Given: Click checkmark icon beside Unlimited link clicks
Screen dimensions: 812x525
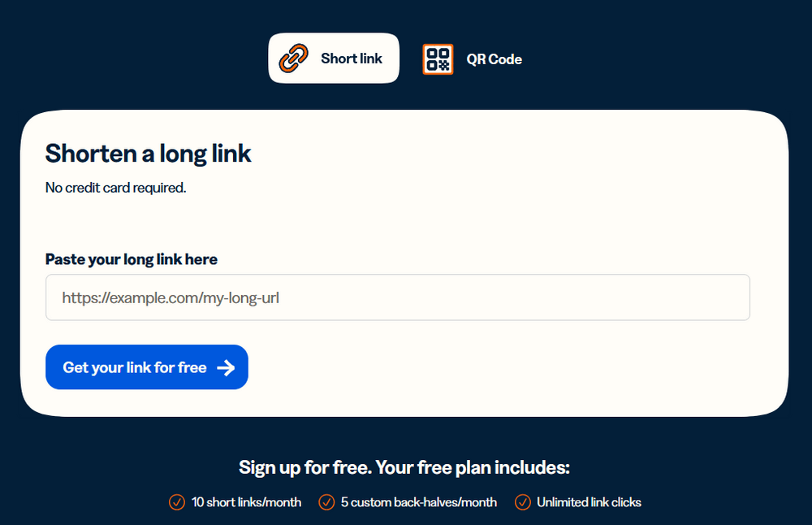Looking at the screenshot, I should pos(522,502).
